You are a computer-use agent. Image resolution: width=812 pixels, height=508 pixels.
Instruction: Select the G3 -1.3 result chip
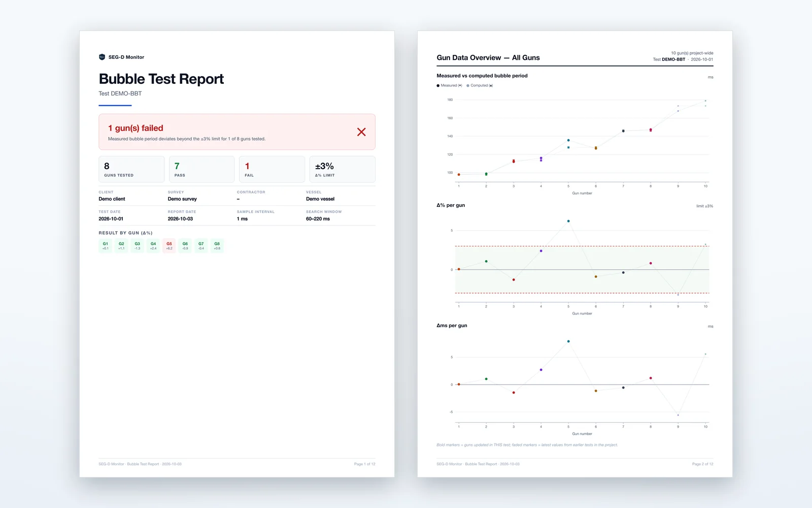point(137,246)
